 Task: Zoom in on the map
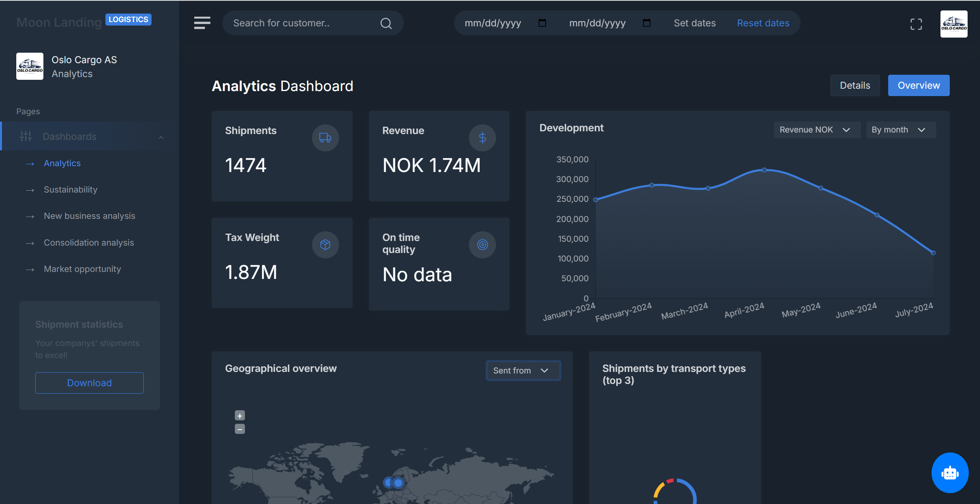pyautogui.click(x=240, y=415)
